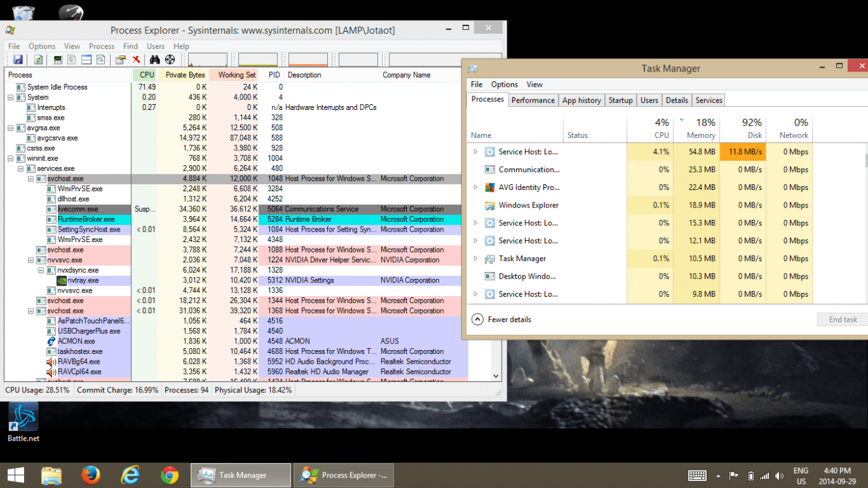Image resolution: width=868 pixels, height=488 pixels.
Task: Toggle the Show Lower Pane toolbar icon
Action: (x=87, y=60)
